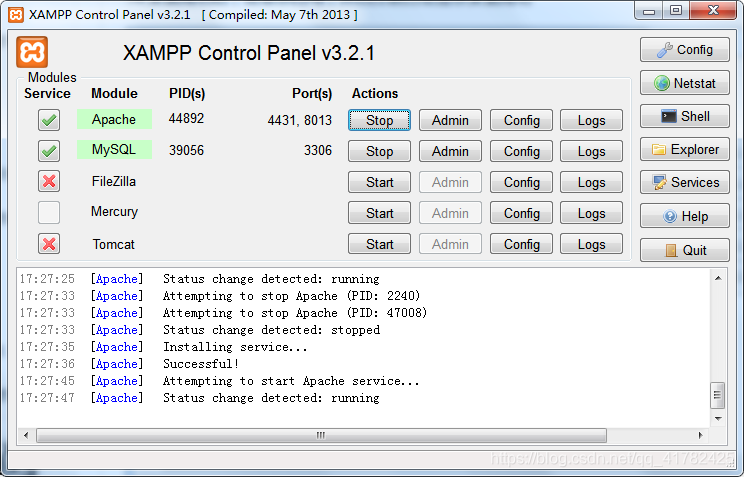This screenshot has width=744, height=477.
Task: Click the MySQL port 3306
Action: (x=317, y=150)
